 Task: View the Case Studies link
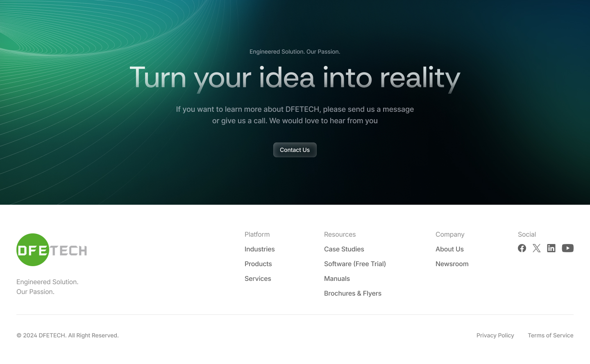coord(344,249)
